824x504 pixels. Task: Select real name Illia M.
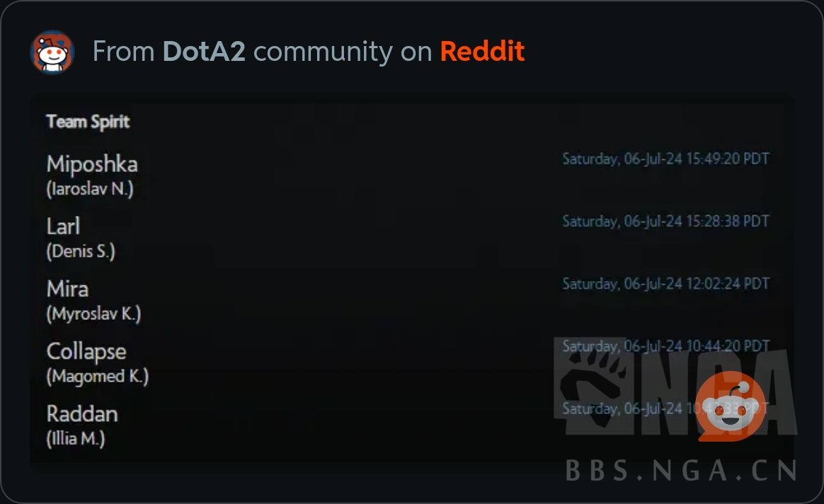pos(76,438)
